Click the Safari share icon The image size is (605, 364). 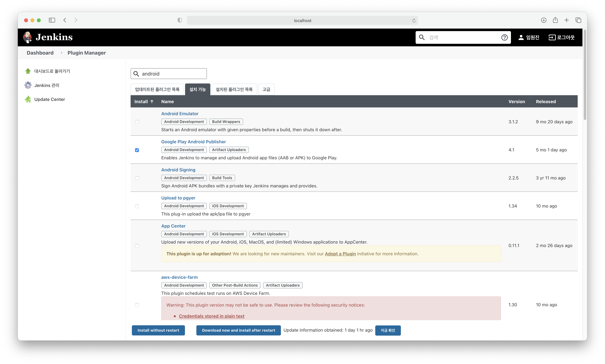555,20
